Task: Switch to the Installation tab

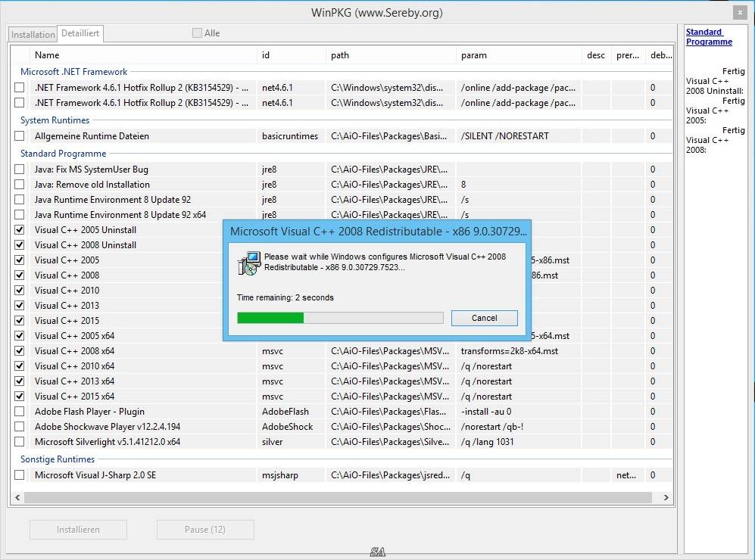Action: [33, 35]
